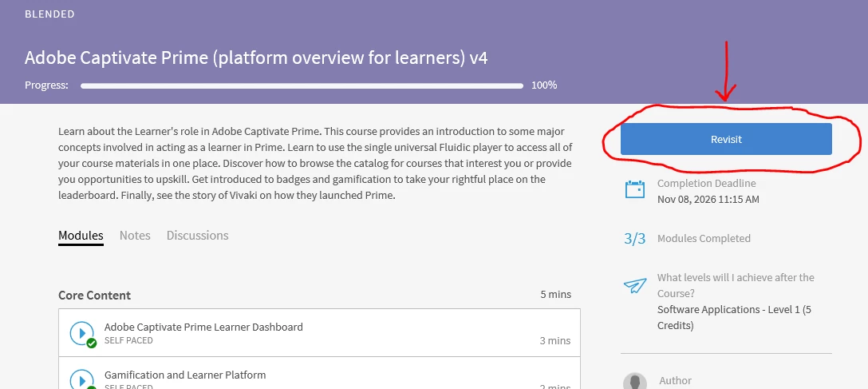Click the 100% progress value

click(x=544, y=85)
